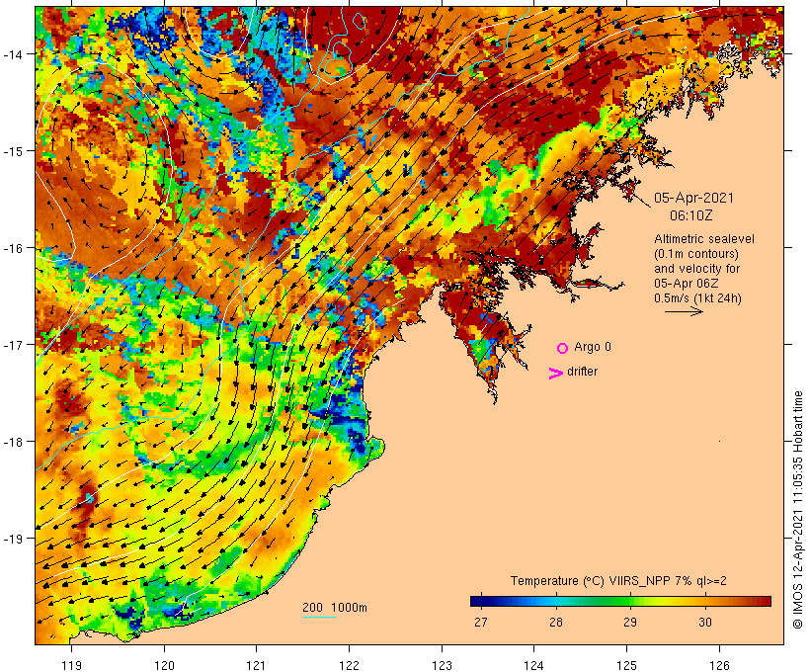Click the 'Altimetric sealevel' caption line
The width and height of the screenshot is (810, 672).
[704, 239]
